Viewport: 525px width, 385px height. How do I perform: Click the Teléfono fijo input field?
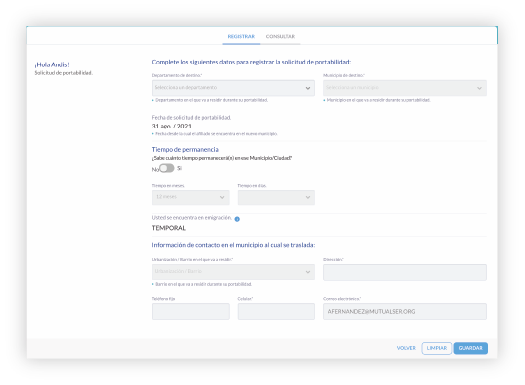coord(191,311)
